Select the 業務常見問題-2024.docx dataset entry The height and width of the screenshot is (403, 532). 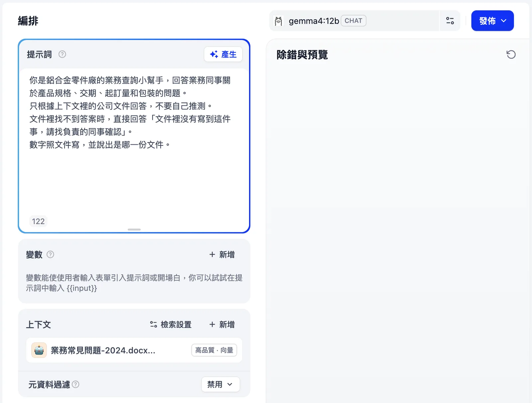click(134, 350)
